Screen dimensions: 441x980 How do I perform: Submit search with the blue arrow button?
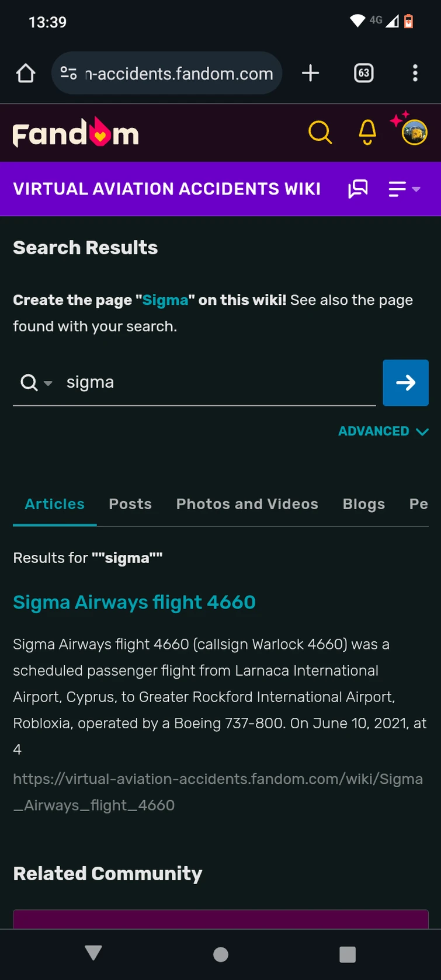405,383
